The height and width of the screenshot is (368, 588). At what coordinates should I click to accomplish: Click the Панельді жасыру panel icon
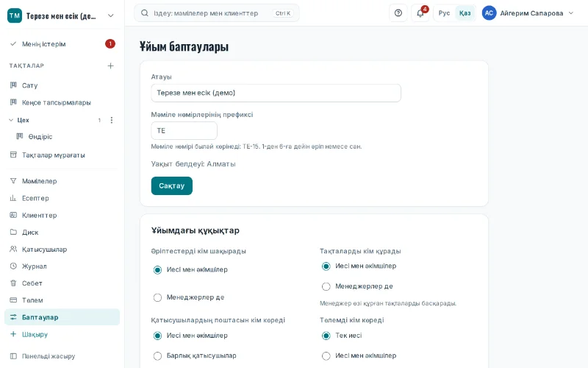(x=13, y=356)
